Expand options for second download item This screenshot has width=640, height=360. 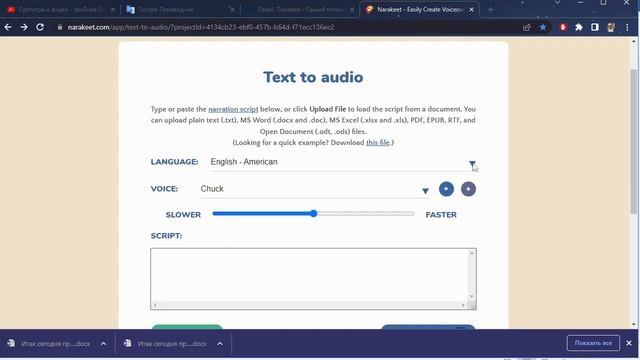tap(220, 344)
